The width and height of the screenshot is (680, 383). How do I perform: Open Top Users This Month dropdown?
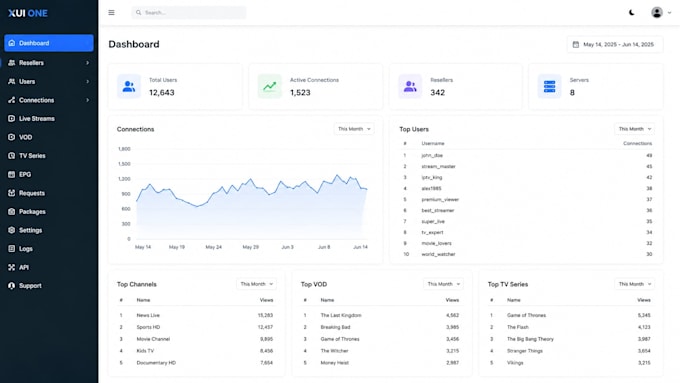click(x=634, y=129)
